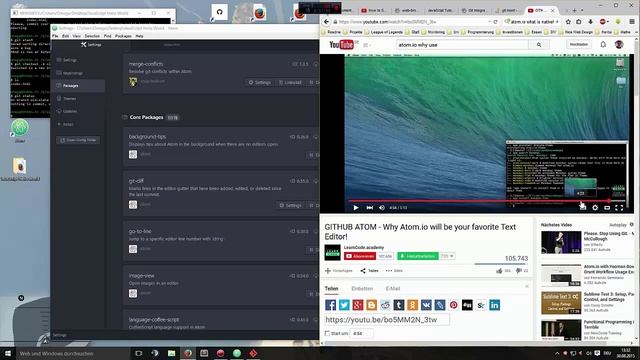
Task: Open merge-conflicts package Settings button
Action: tap(260, 82)
